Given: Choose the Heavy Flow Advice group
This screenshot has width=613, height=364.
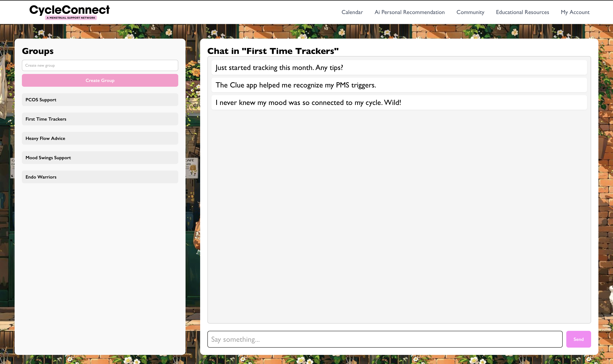Looking at the screenshot, I should [x=100, y=138].
